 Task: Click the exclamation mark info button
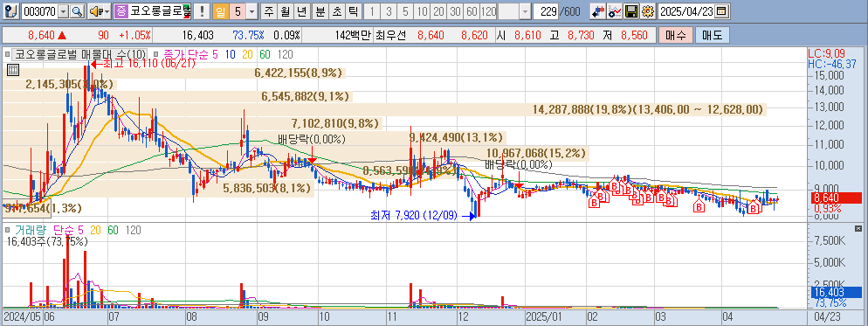click(203, 11)
